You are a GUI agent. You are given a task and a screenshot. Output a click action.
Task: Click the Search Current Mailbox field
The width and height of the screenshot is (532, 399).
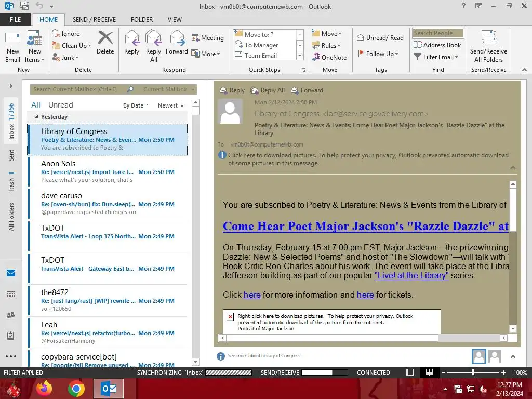tap(77, 89)
